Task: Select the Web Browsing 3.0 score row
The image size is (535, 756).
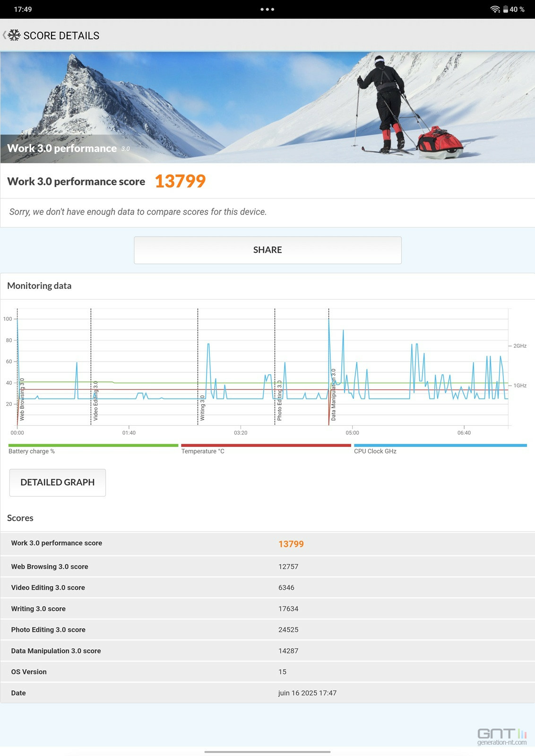Action: click(267, 567)
